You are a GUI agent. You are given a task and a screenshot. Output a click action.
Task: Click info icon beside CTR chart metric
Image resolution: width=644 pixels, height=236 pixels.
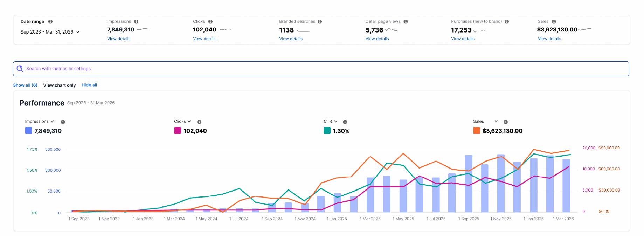(345, 122)
